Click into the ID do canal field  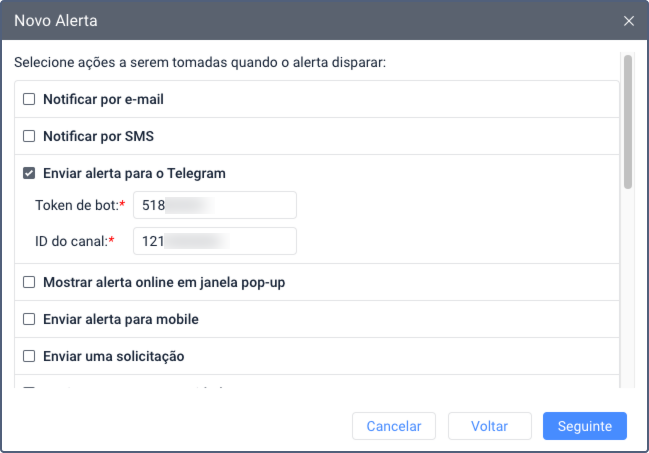coord(215,241)
